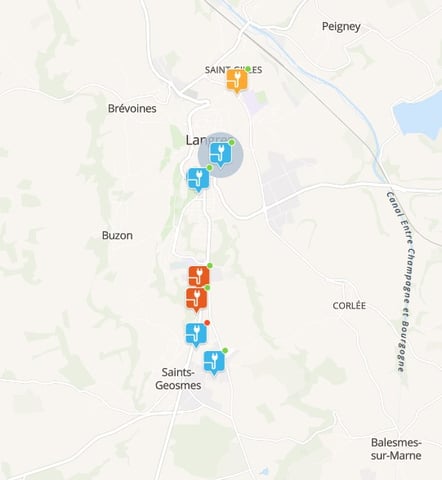Click the CORLÉE locality label
This screenshot has height=480, width=442.
click(349, 305)
